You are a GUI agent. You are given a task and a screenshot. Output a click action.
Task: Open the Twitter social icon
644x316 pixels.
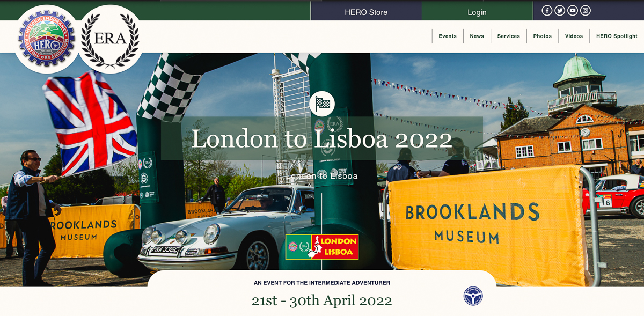tap(560, 10)
